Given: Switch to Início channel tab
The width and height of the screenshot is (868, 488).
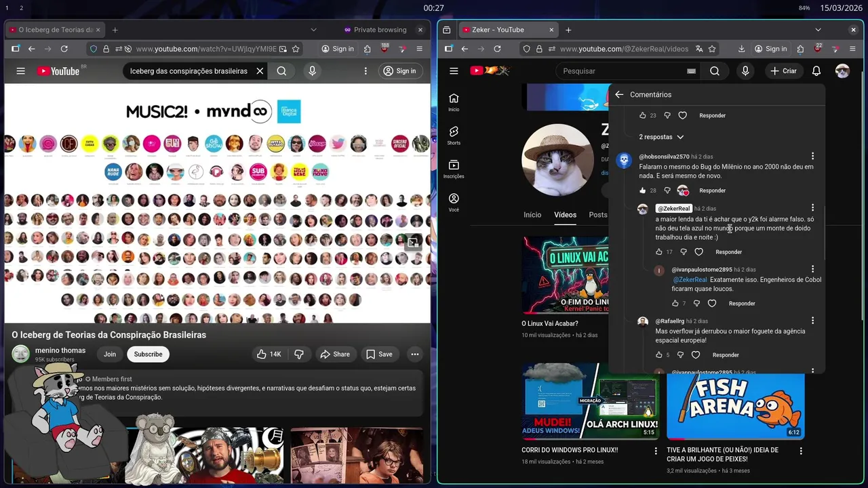Looking at the screenshot, I should (532, 215).
